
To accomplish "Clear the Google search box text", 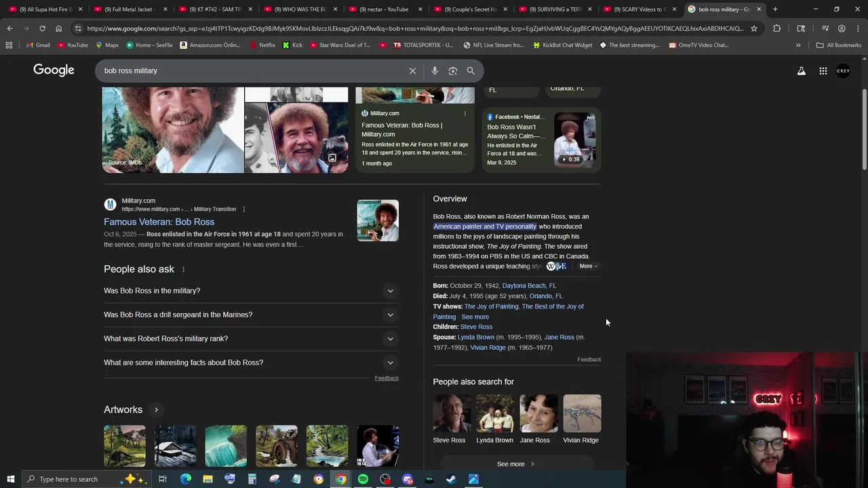I will click(412, 70).
